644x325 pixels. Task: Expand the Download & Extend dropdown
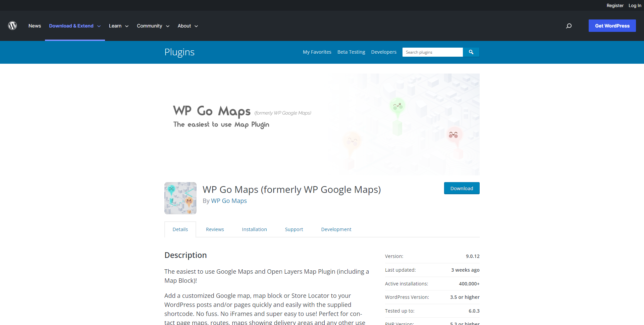(x=74, y=26)
